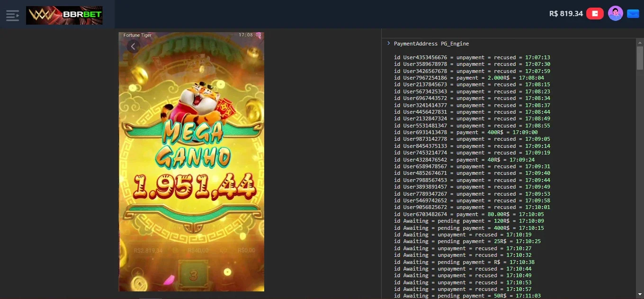Select User6931413478 payment 400R$ line
The image size is (644, 299).
click(x=466, y=132)
